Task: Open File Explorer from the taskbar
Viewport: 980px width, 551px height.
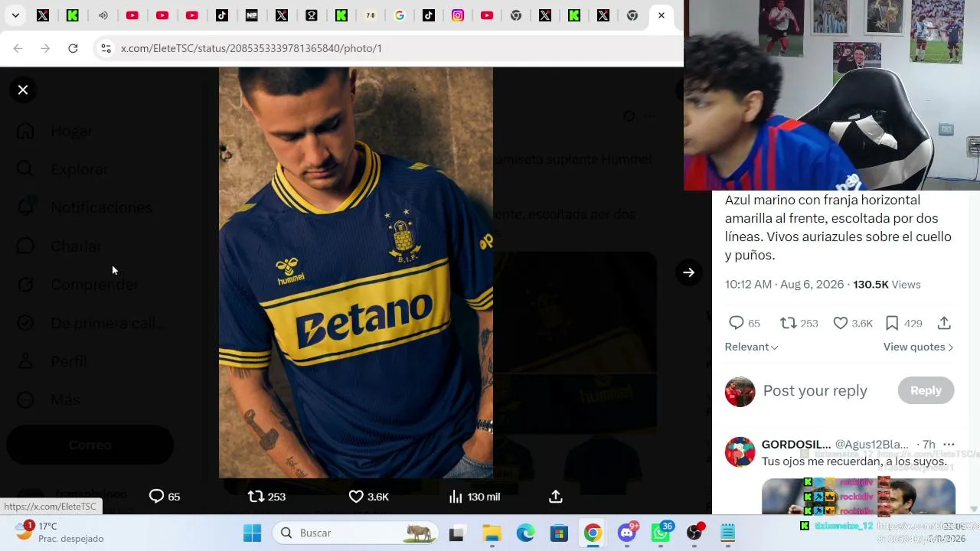Action: [492, 533]
